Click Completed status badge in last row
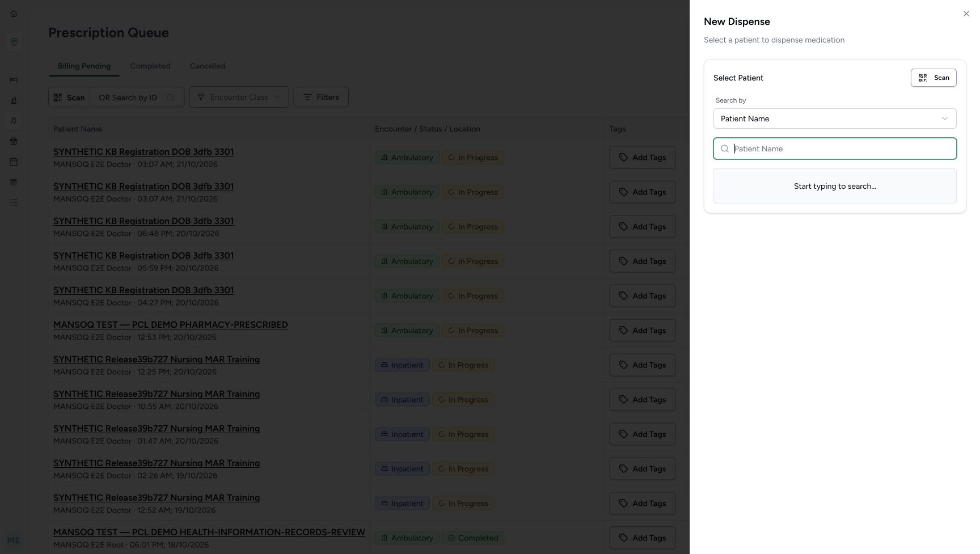980x554 pixels. (473, 538)
